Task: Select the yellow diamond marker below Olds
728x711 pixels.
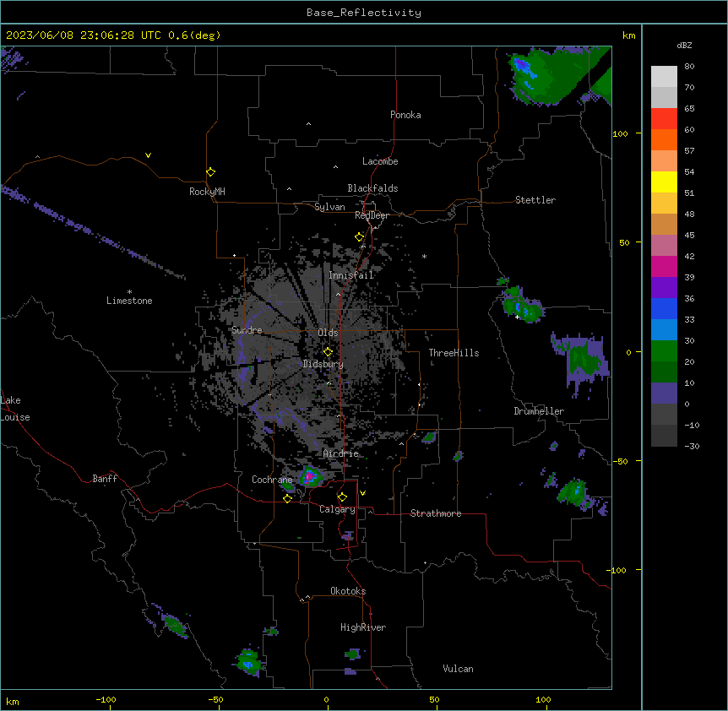Action: [x=328, y=352]
